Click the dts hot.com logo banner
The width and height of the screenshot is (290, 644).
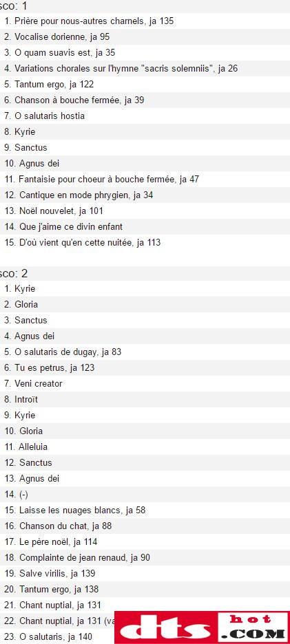[x=202, y=627]
